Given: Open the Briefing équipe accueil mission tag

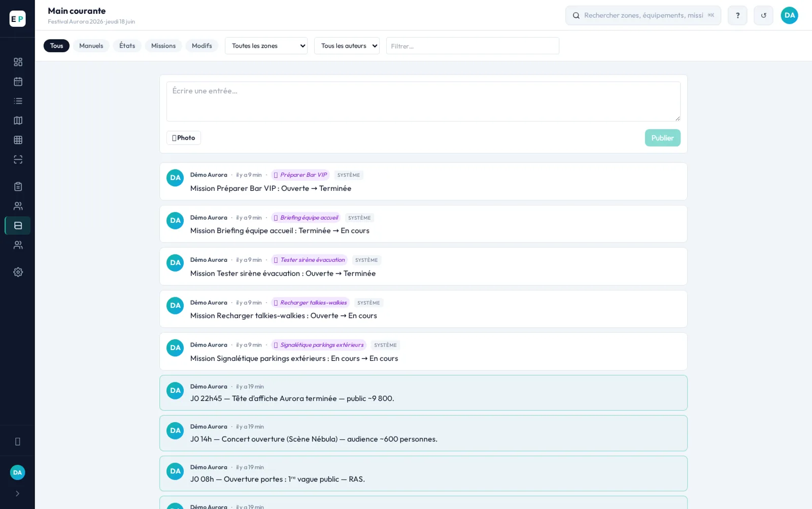Looking at the screenshot, I should 306,218.
